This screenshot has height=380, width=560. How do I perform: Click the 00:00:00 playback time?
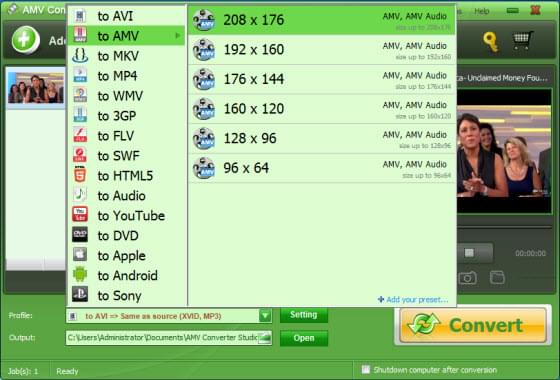point(530,253)
